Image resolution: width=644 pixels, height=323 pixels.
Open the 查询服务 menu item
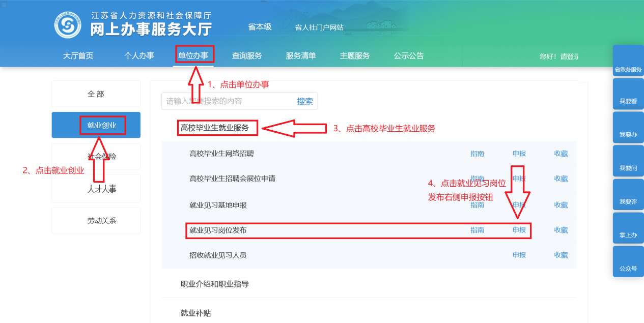click(x=247, y=56)
